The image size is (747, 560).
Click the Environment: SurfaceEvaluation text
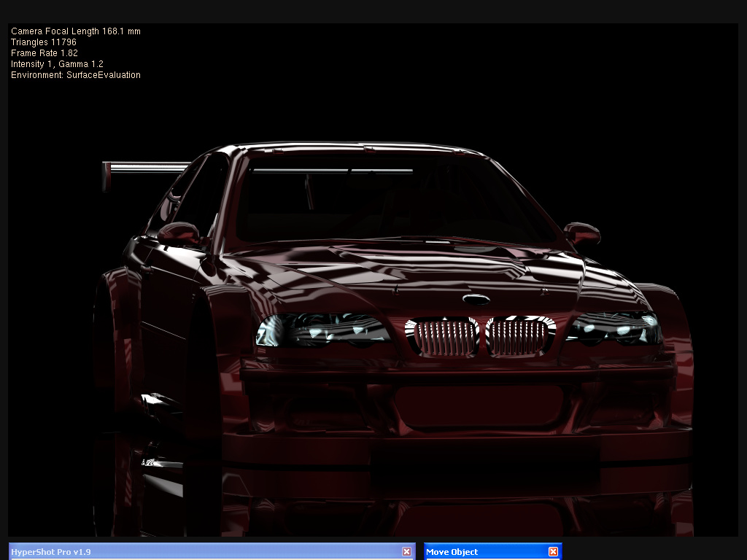click(x=76, y=75)
